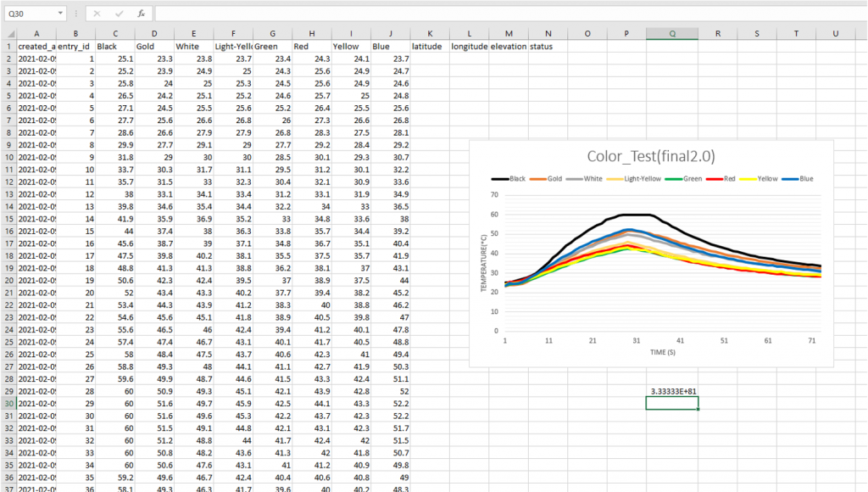This screenshot has height=492, width=868.
Task: Open the Insert Function fx dialog
Action: [x=142, y=14]
